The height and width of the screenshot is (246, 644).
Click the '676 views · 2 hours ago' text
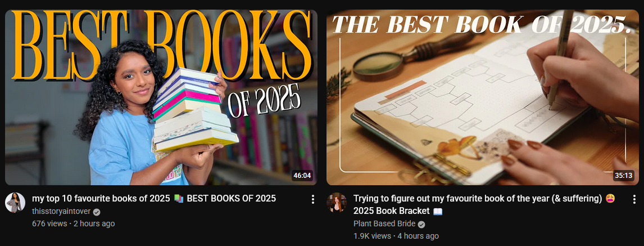74,224
